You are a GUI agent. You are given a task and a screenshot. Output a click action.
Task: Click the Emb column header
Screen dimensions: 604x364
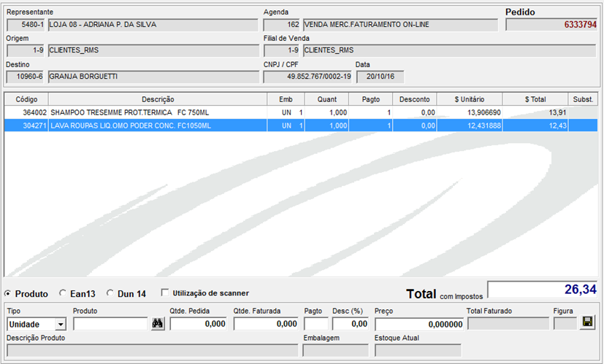click(286, 99)
